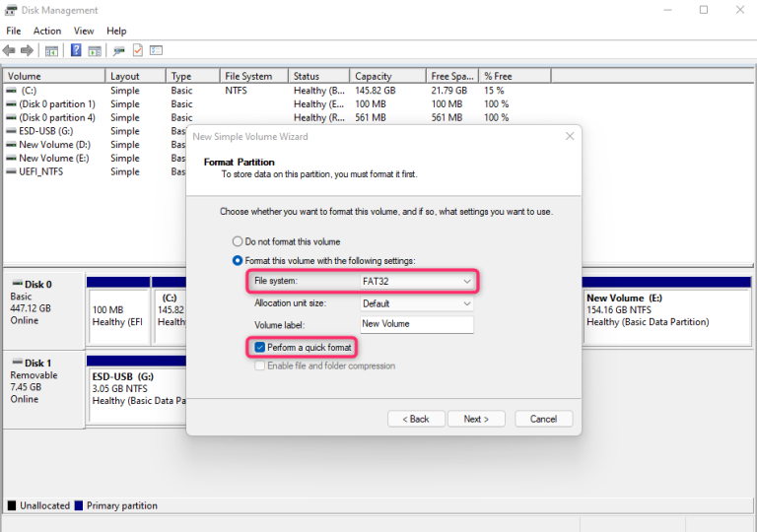The height and width of the screenshot is (532, 757).
Task: Select 'Do not format this volume' option
Action: (x=237, y=241)
